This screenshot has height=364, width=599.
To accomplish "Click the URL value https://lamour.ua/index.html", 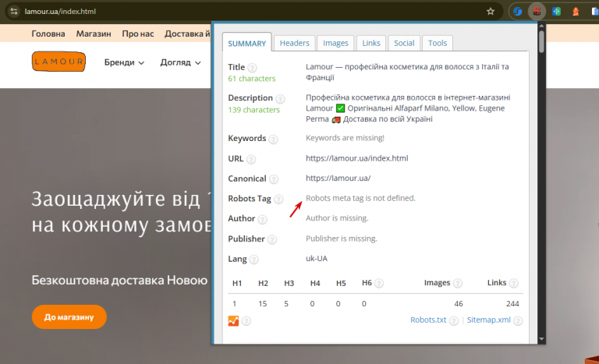I will point(356,158).
